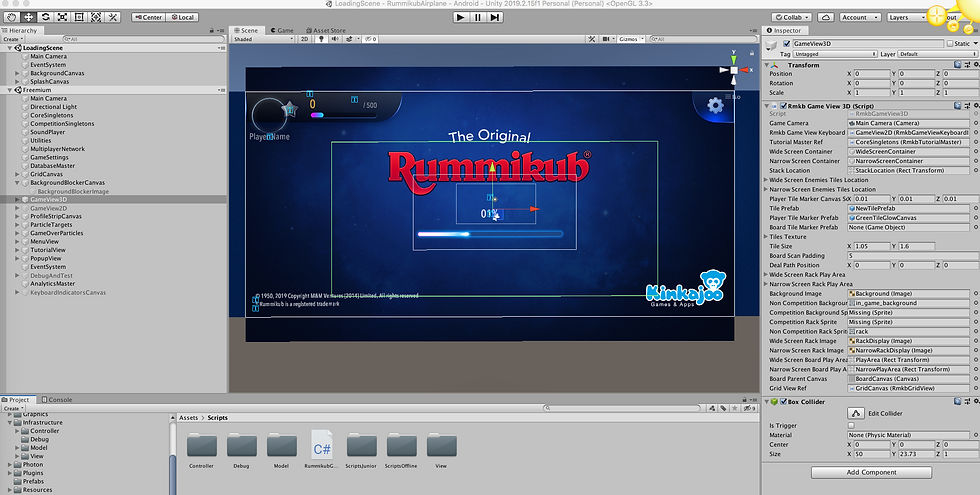Screen dimensions: 980x495
Task: Toggle scene lighting bulb icon
Action: pos(321,39)
